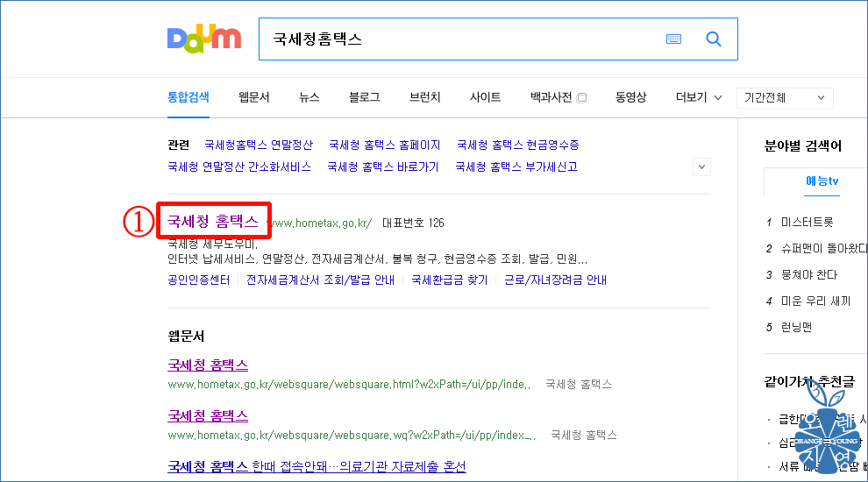868x482 pixels.
Task: Click the websquare.wq result URL
Action: coord(352,435)
